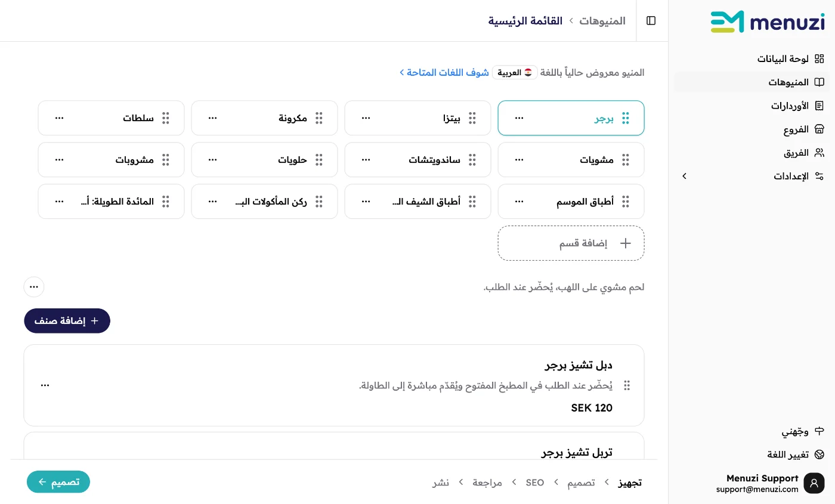Grab drag handle of حلويات section
Screen dimensions: 835x504
pyautogui.click(x=319, y=160)
